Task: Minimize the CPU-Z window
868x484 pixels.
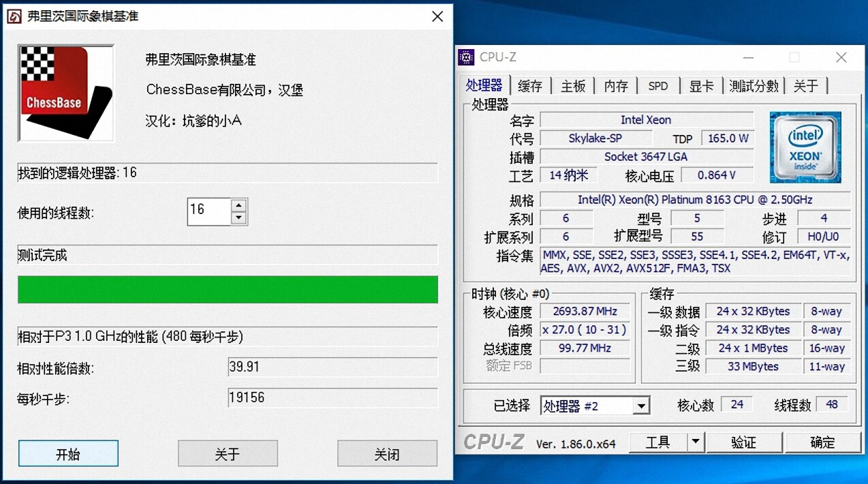Action: [748, 58]
